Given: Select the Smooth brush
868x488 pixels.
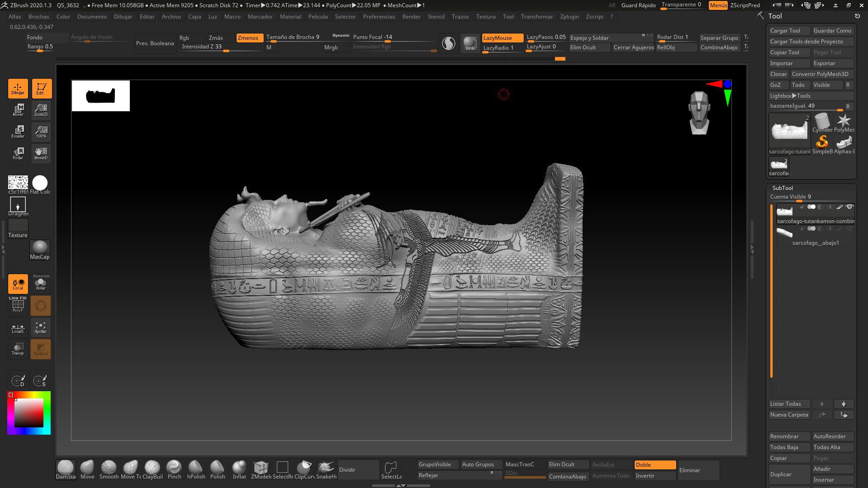Looking at the screenshot, I should 109,470.
